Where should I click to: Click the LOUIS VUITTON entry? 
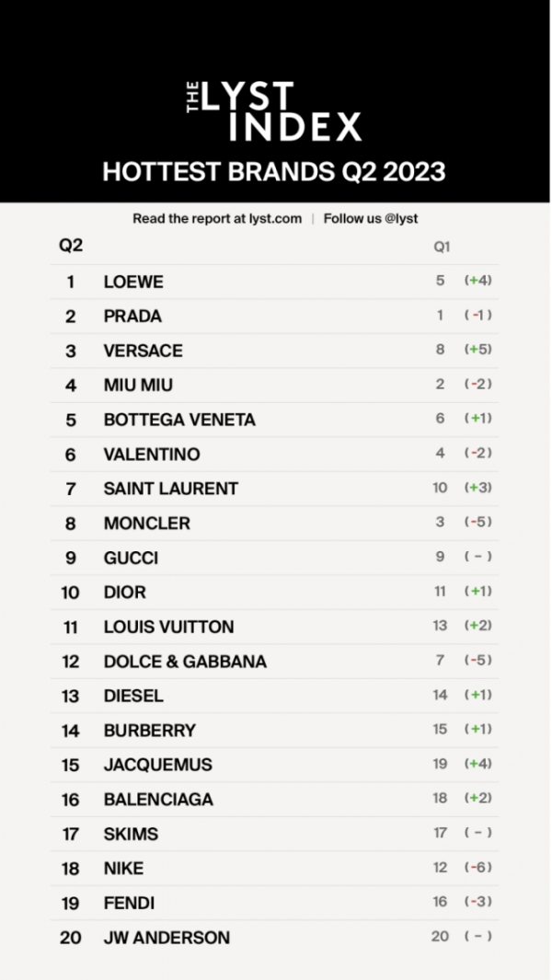pos(274,627)
